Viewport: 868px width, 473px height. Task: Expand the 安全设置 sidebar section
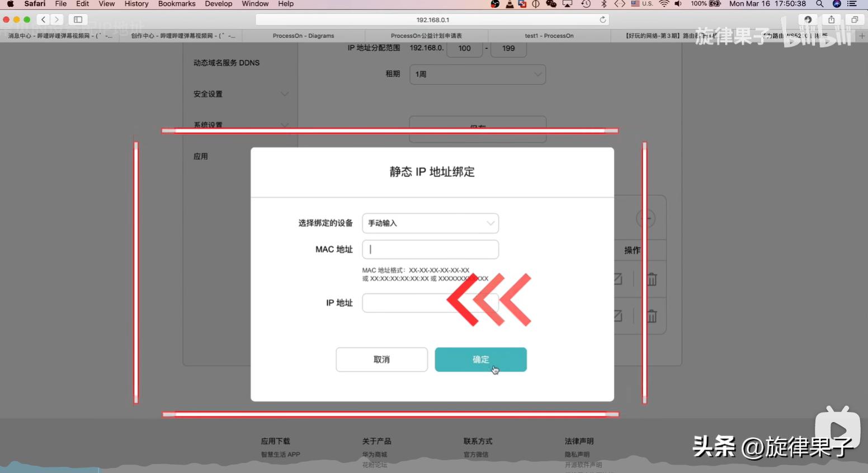tap(241, 94)
